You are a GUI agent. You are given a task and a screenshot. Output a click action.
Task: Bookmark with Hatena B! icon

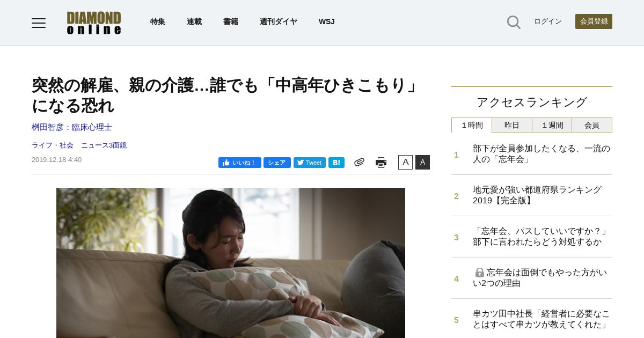(x=336, y=163)
